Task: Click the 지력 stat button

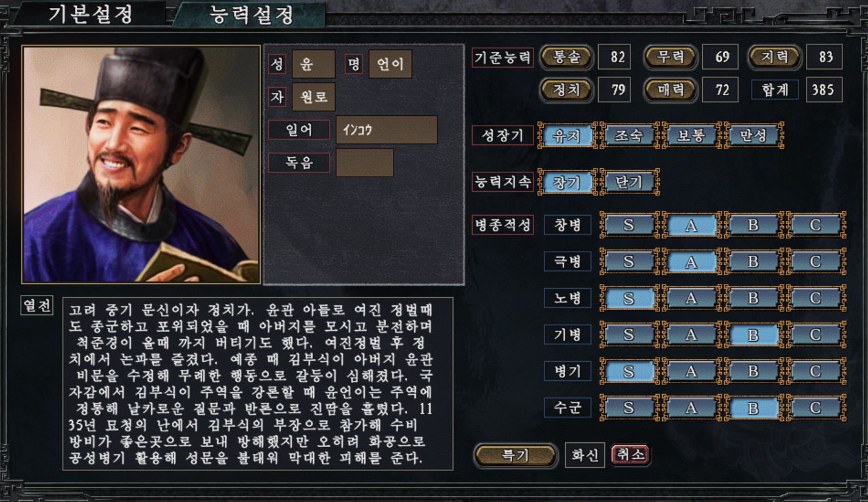Action: pos(774,57)
